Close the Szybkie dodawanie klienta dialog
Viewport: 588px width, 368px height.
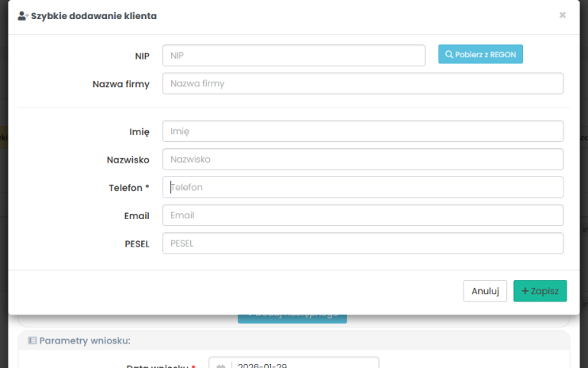[x=562, y=15]
